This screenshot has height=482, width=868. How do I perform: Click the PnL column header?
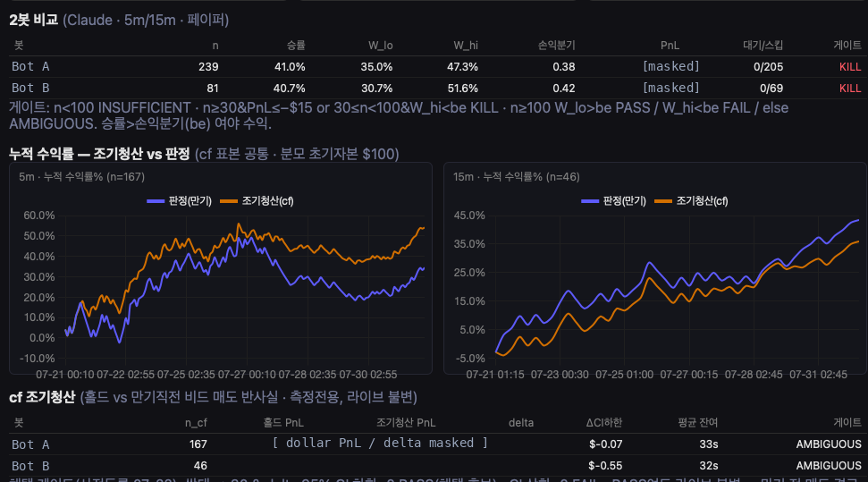[670, 46]
